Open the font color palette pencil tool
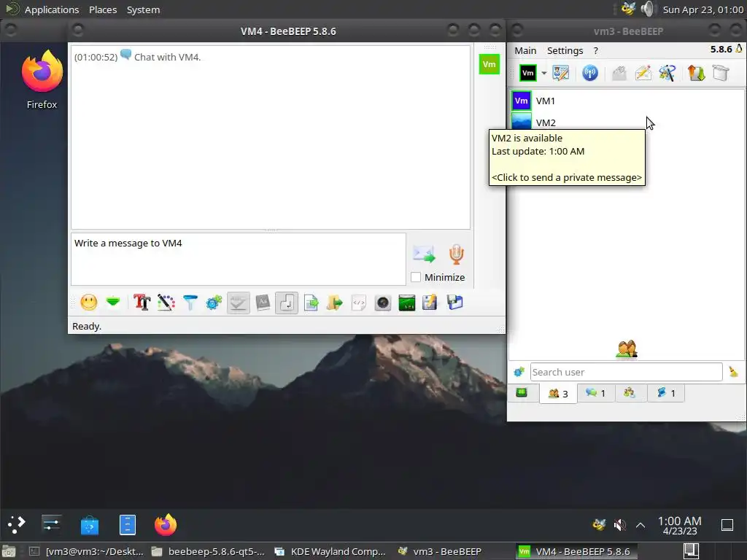 point(166,303)
